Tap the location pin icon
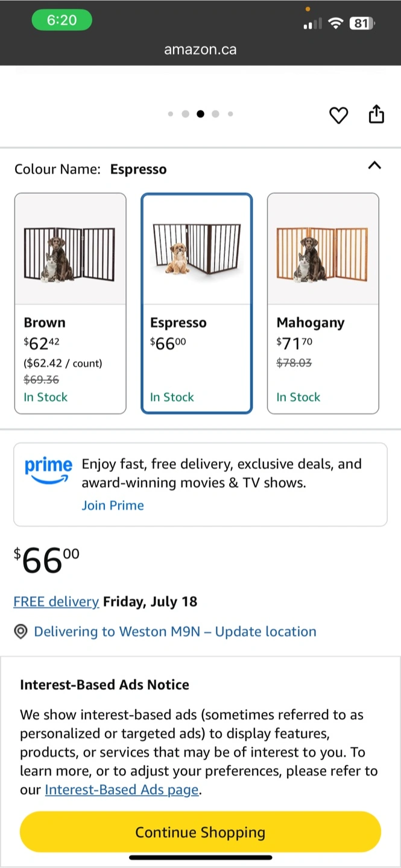Viewport: 401px width, 868px height. coord(21,632)
